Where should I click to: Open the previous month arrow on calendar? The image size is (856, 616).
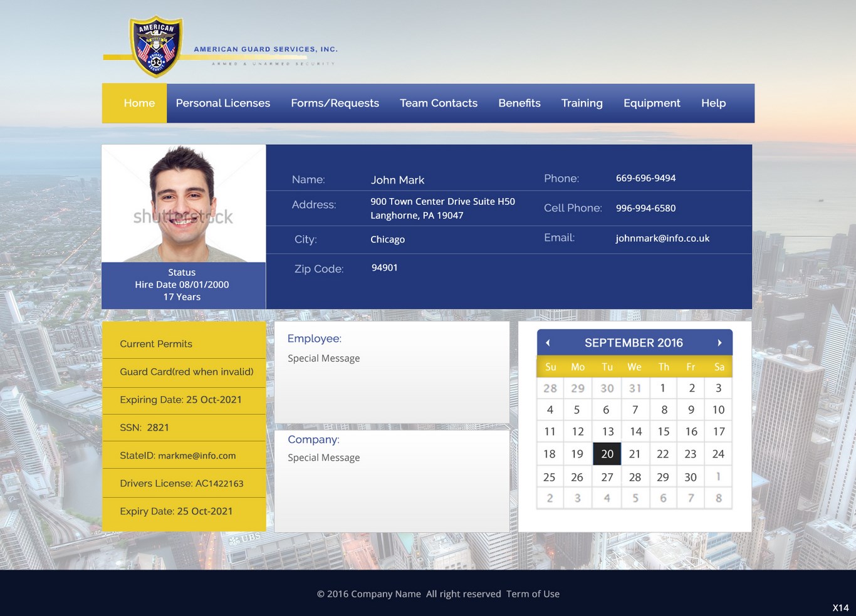(x=548, y=343)
